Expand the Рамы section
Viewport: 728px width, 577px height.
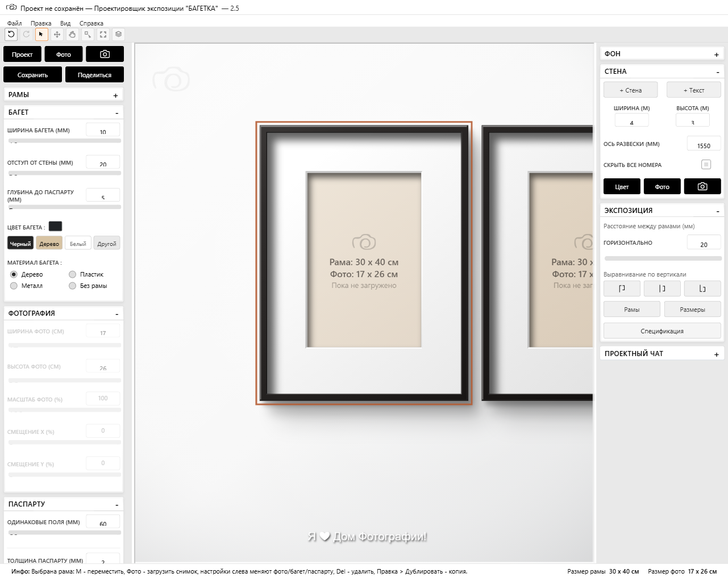(x=115, y=95)
